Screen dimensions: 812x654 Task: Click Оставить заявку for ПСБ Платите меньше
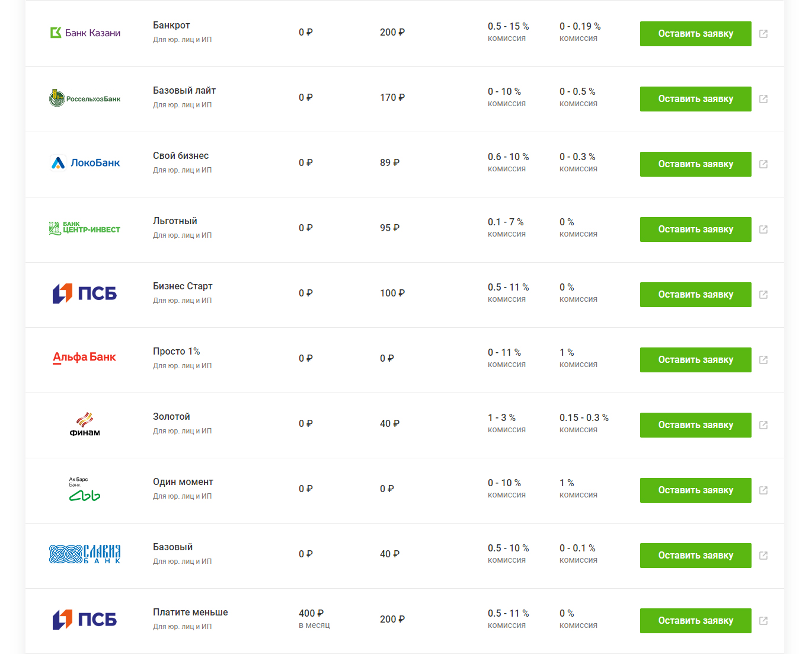(695, 621)
